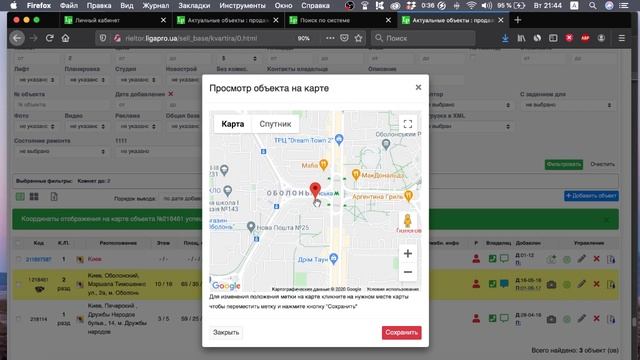Click the Street View pegman icon

point(407,221)
